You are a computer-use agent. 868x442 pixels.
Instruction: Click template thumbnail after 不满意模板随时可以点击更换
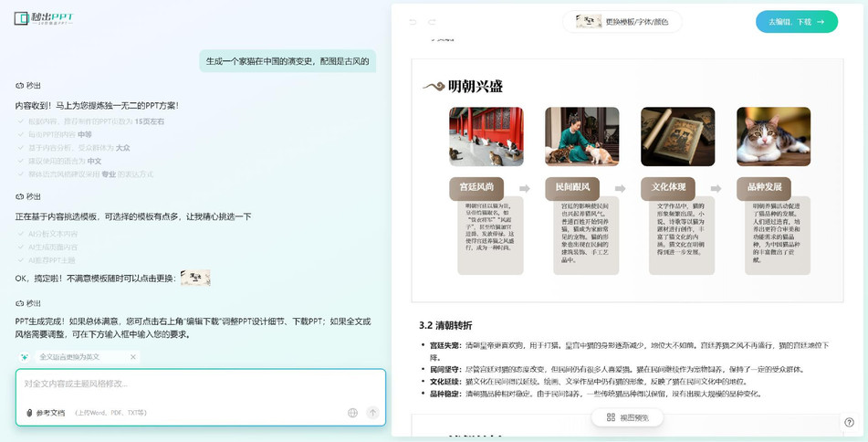tap(195, 278)
